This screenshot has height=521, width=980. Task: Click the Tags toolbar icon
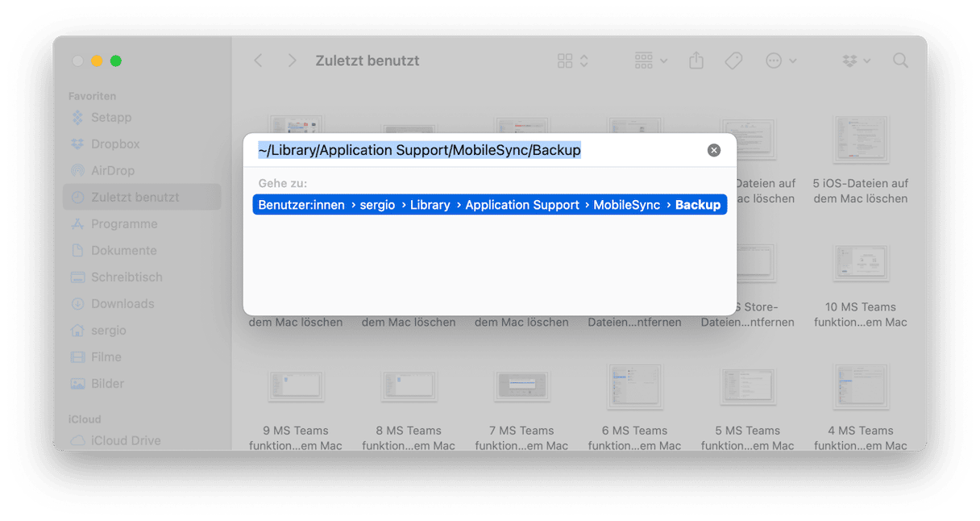[x=733, y=60]
